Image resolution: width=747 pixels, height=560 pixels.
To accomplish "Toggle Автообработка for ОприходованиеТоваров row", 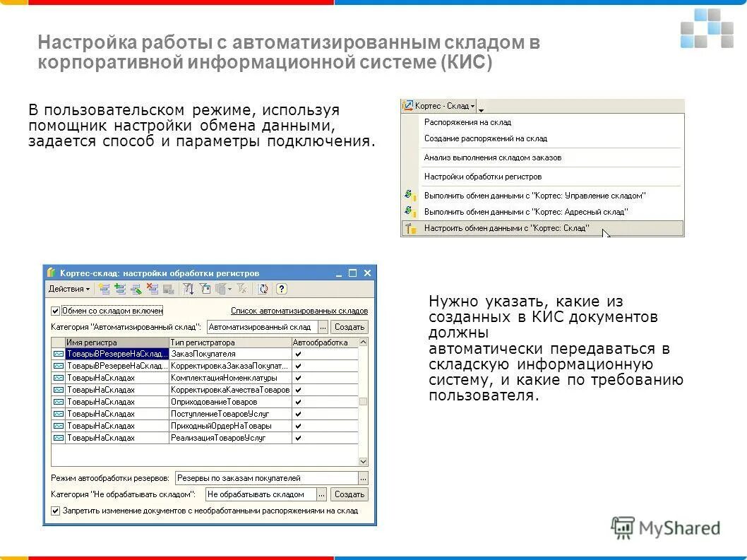I will [298, 402].
